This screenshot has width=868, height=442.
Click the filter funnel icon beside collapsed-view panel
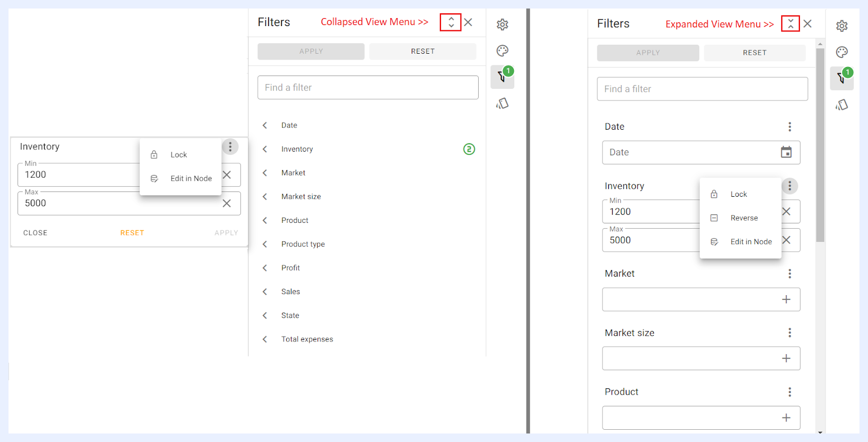(x=502, y=77)
